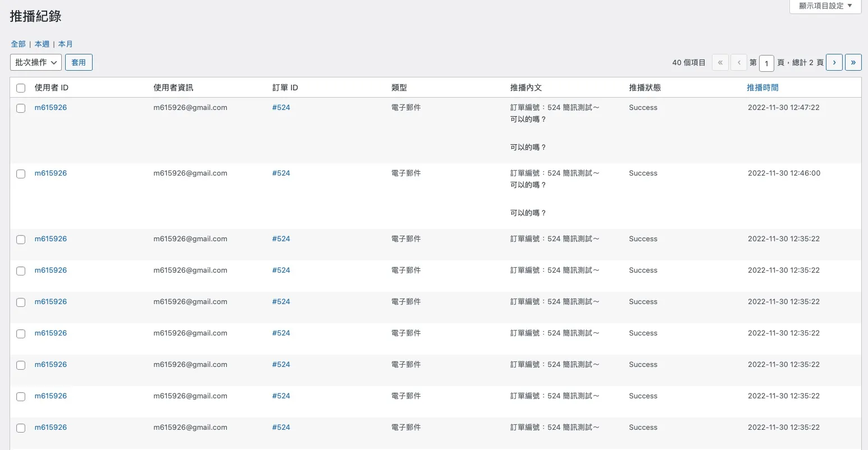The height and width of the screenshot is (450, 868).
Task: Open the bulk action selector arrow
Action: [55, 62]
